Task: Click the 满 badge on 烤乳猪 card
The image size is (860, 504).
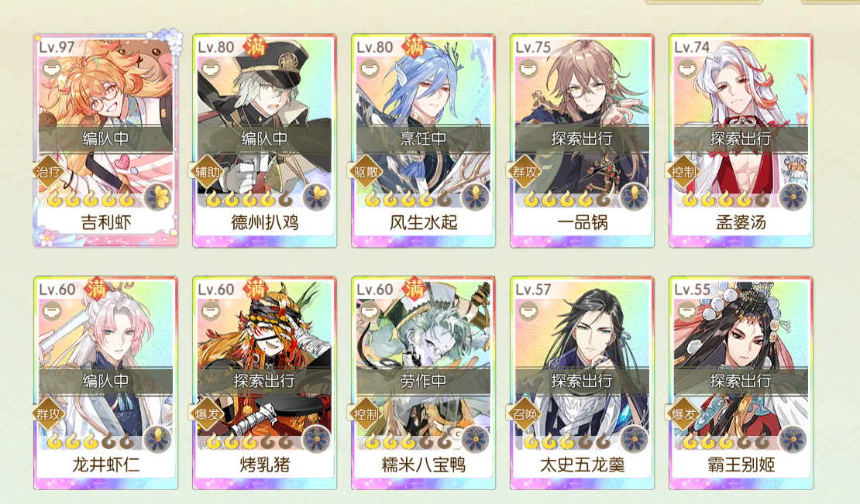Action: click(256, 288)
